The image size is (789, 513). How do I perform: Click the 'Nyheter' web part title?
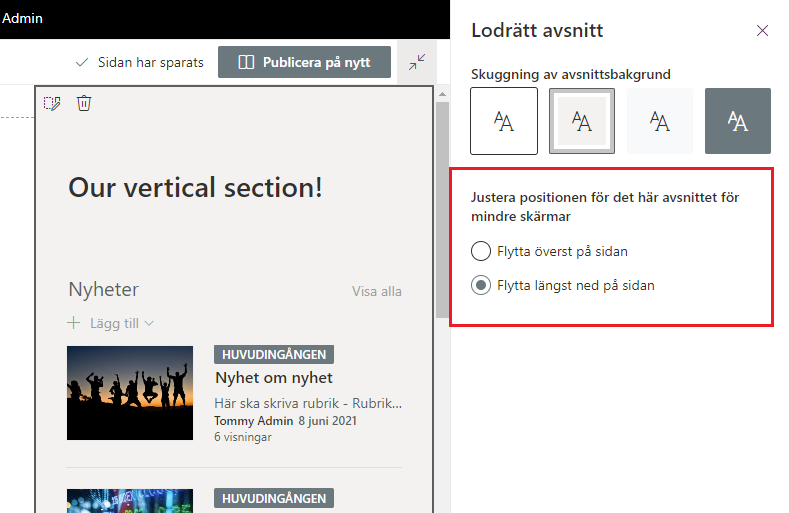point(104,289)
